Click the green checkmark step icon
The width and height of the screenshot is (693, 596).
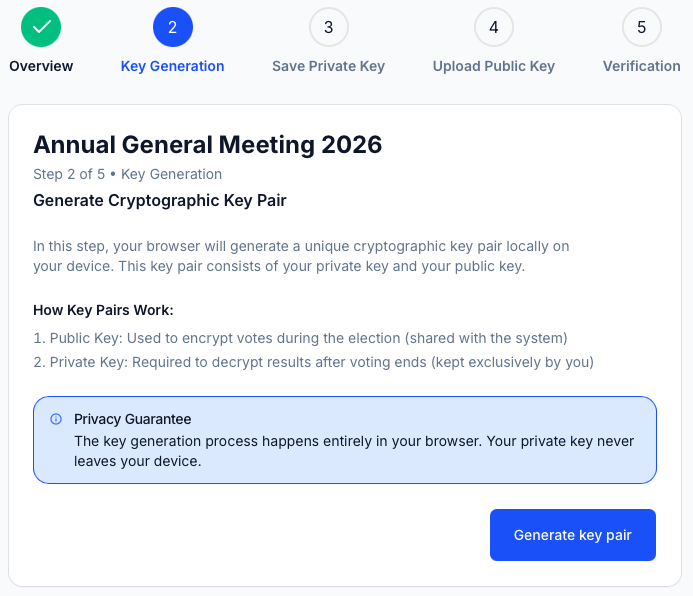(41, 27)
